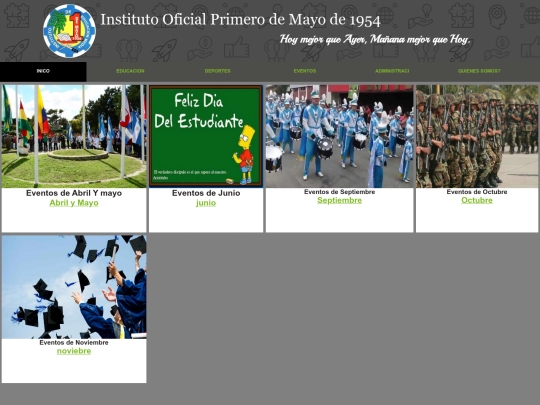
Task: Follow the 'noviebre' link
Action: pos(74,351)
